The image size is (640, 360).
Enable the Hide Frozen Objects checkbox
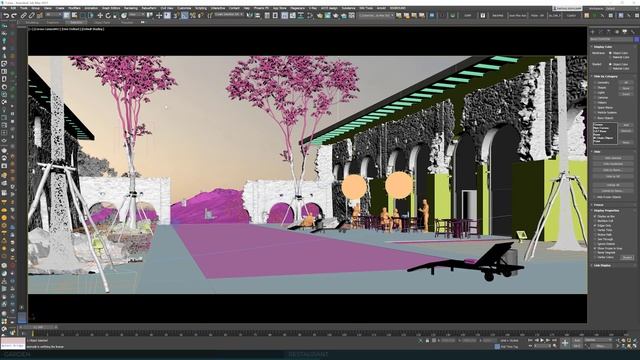[595, 197]
